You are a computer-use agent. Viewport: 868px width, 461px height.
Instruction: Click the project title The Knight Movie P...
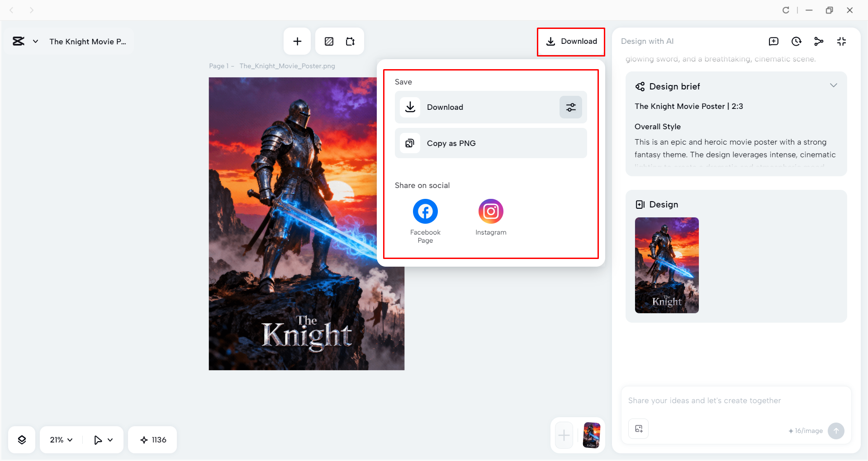click(88, 42)
